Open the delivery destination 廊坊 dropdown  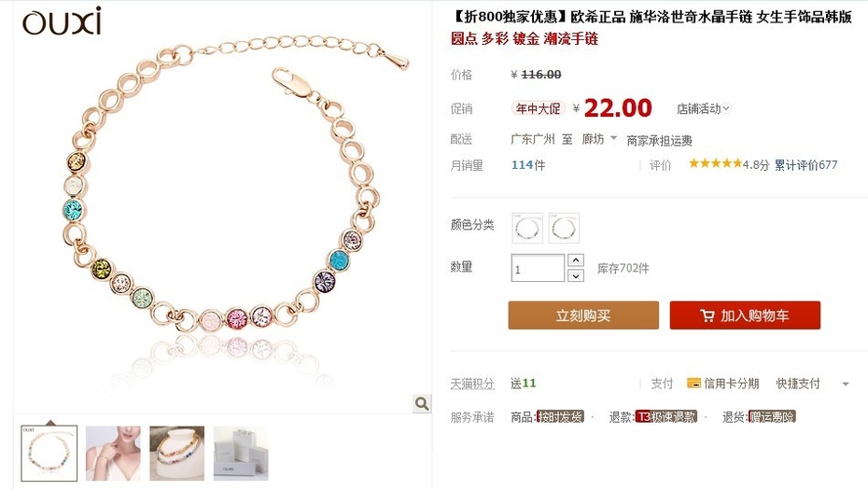[x=599, y=139]
